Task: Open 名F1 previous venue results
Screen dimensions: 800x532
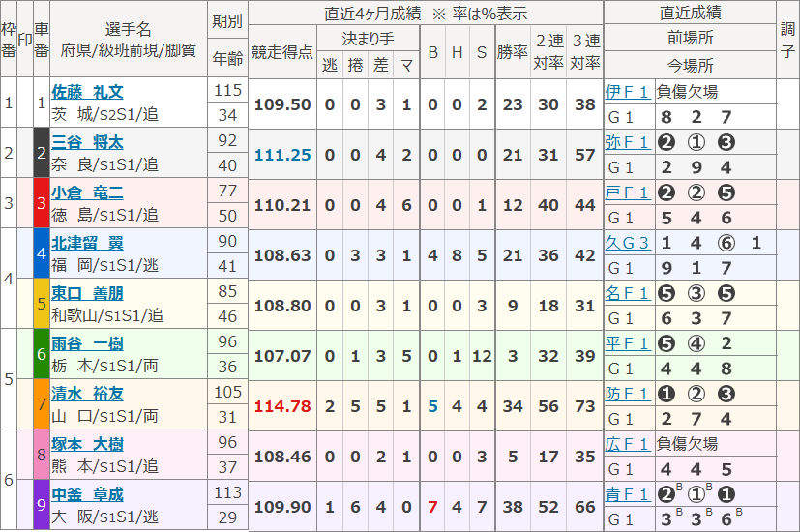Action: point(627,293)
